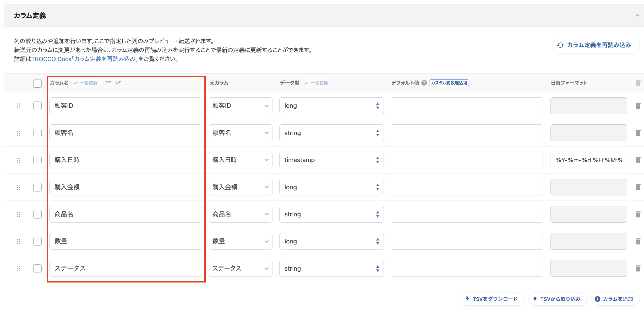
Task: Check the 顧客ID row checkbox
Action: pyautogui.click(x=37, y=106)
